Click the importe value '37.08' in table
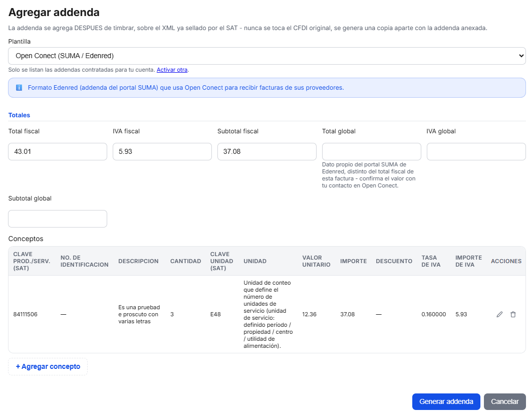The width and height of the screenshot is (532, 419). [x=348, y=314]
